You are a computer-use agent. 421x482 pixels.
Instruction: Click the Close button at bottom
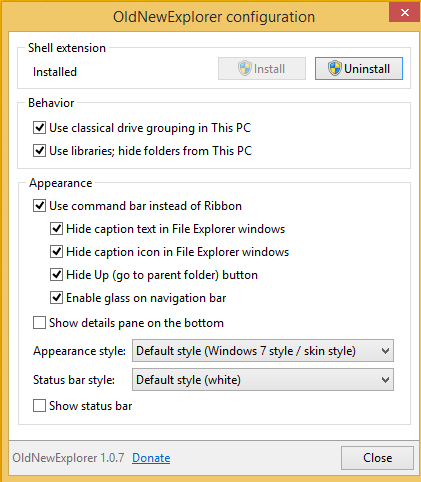click(x=377, y=458)
